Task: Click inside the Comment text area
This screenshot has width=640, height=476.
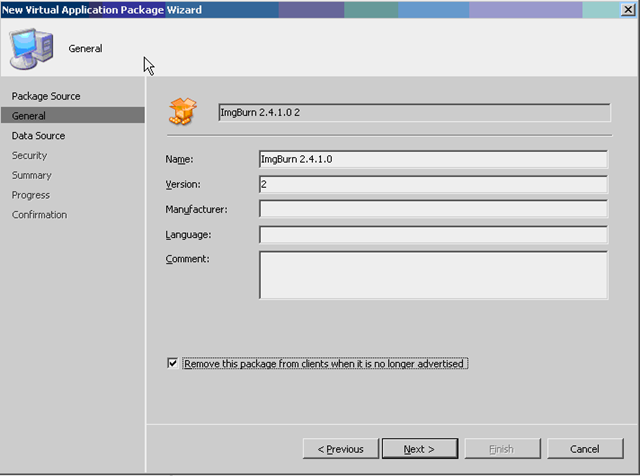Action: point(433,275)
